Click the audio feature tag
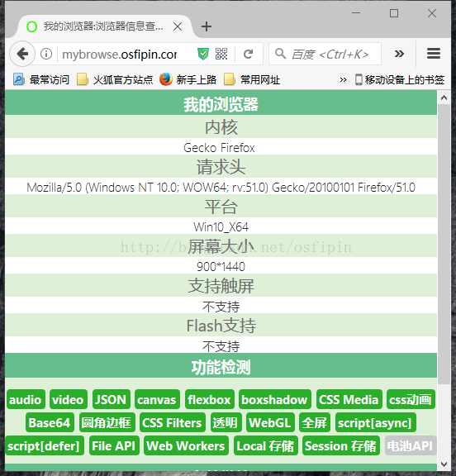The width and height of the screenshot is (456, 476). (x=26, y=399)
